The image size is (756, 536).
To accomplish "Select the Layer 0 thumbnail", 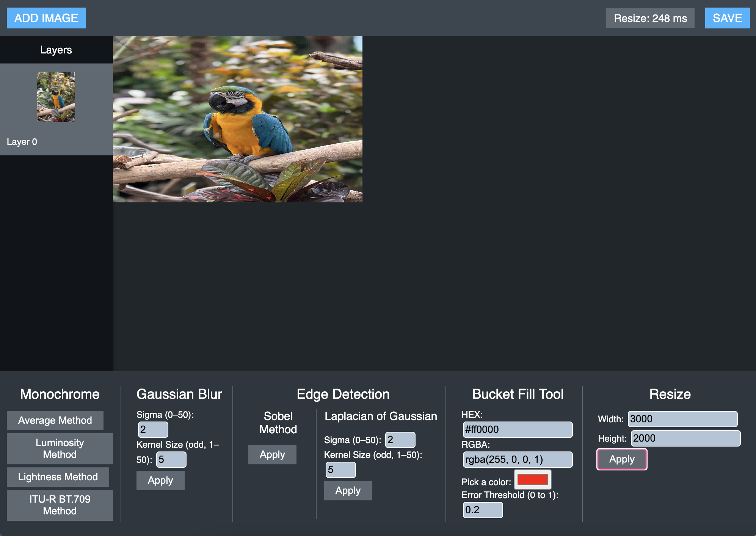I will tap(56, 97).
